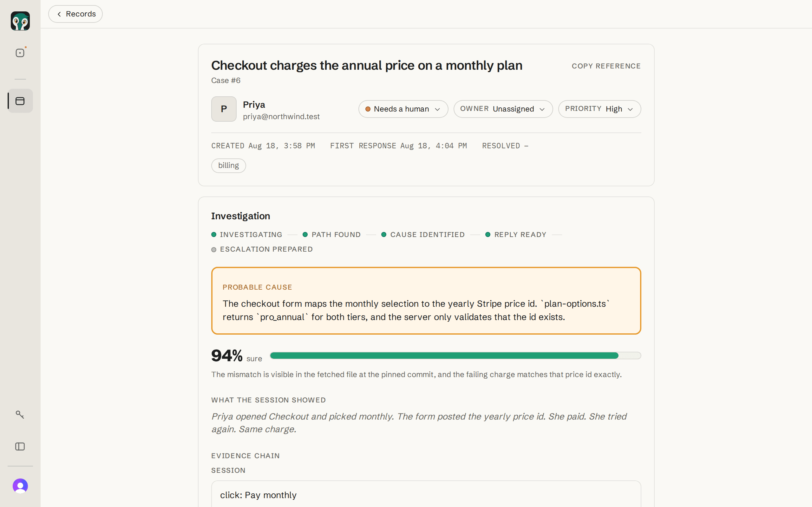812x507 pixels.
Task: Select the Reply Ready stage step
Action: (x=516, y=235)
